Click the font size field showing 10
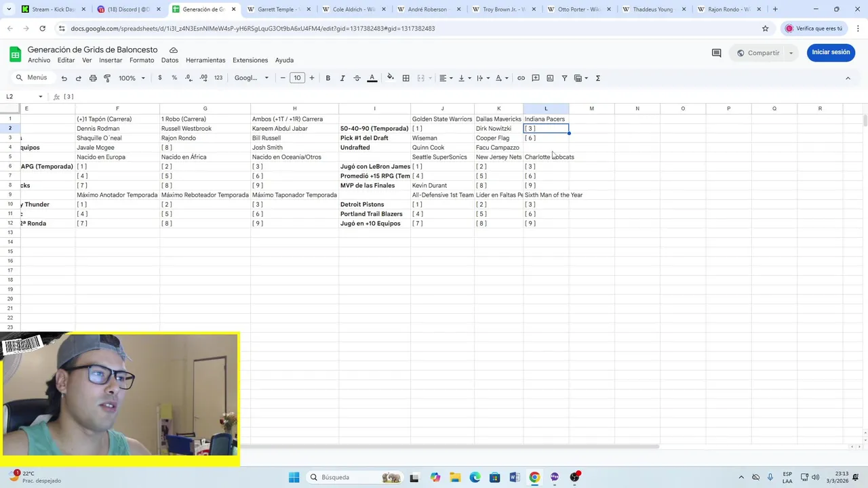The height and width of the screenshot is (488, 868). pyautogui.click(x=297, y=78)
